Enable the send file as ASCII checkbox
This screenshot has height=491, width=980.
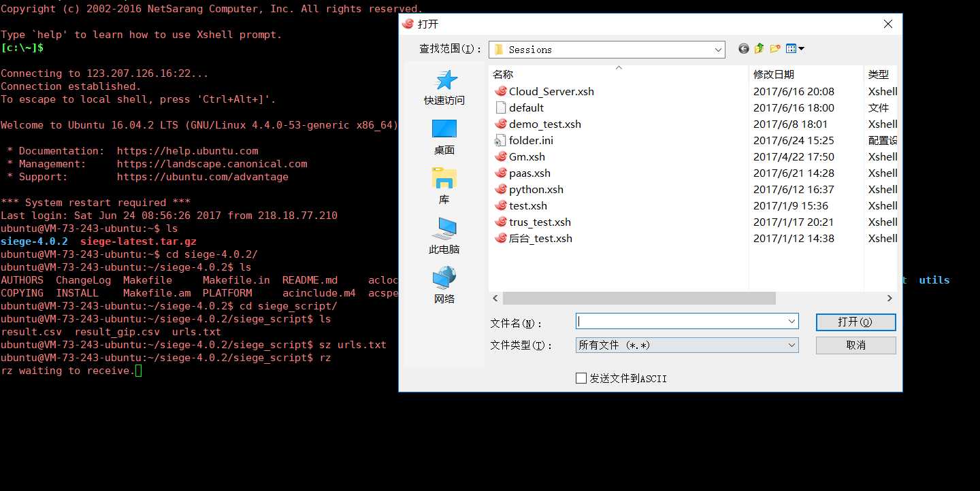pos(581,378)
